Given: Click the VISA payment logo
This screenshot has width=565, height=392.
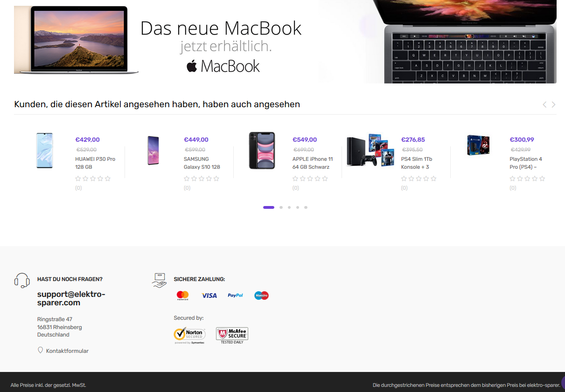Looking at the screenshot, I should coord(209,296).
